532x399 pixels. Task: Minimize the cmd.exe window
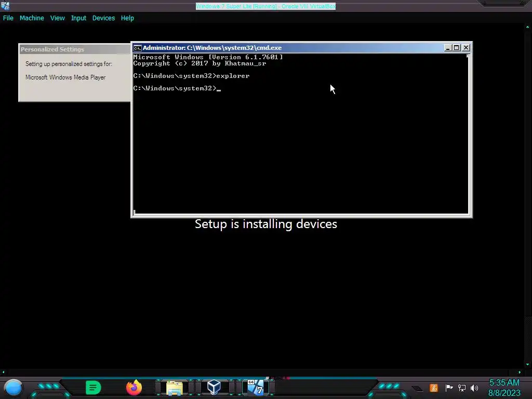point(447,48)
